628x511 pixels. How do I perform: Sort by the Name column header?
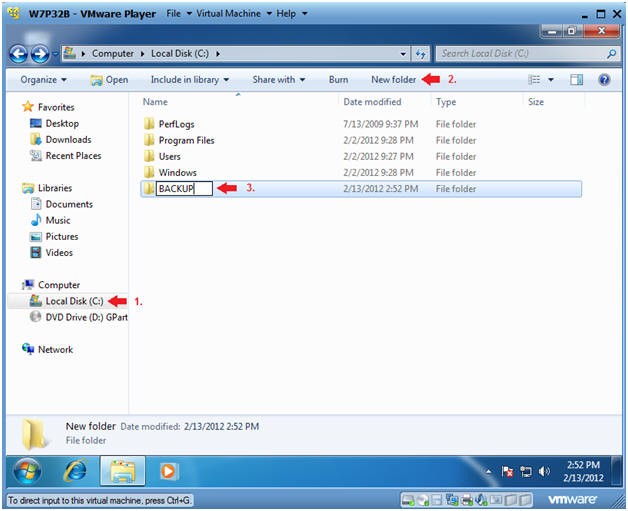[x=155, y=102]
